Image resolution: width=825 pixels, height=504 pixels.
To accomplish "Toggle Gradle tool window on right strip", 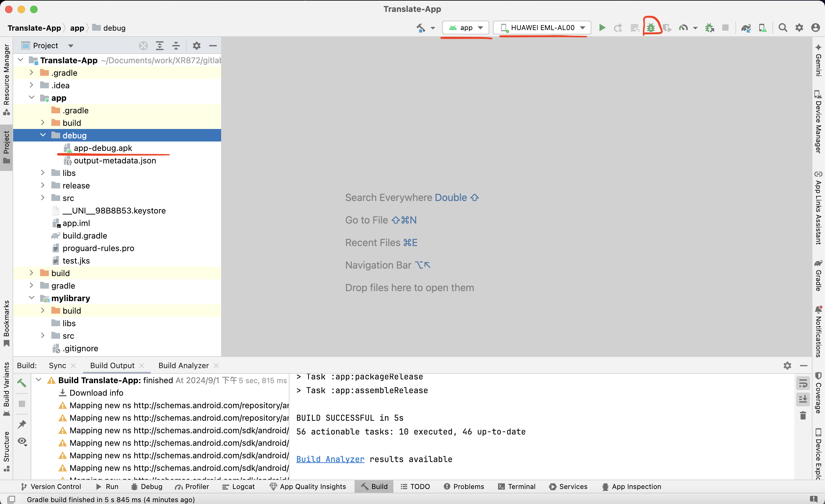I will click(x=818, y=275).
